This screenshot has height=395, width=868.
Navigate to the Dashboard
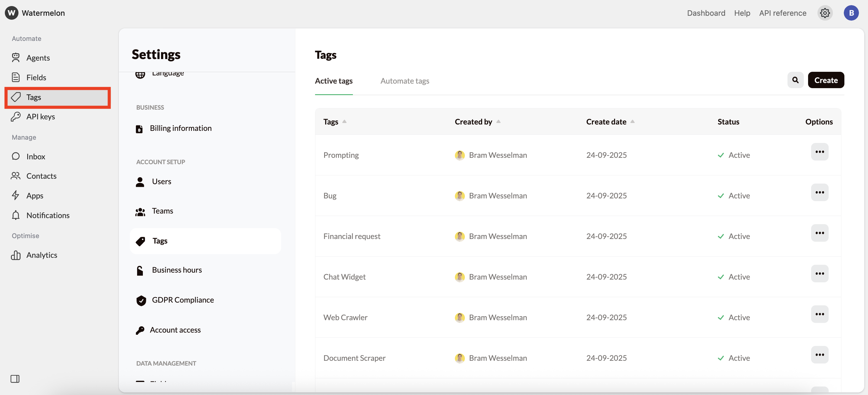point(706,13)
